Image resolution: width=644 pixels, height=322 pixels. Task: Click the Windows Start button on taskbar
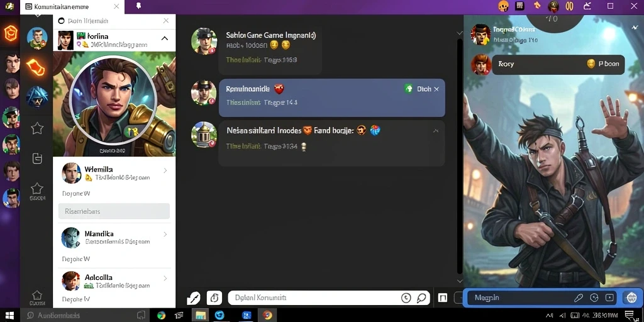coord(9,316)
